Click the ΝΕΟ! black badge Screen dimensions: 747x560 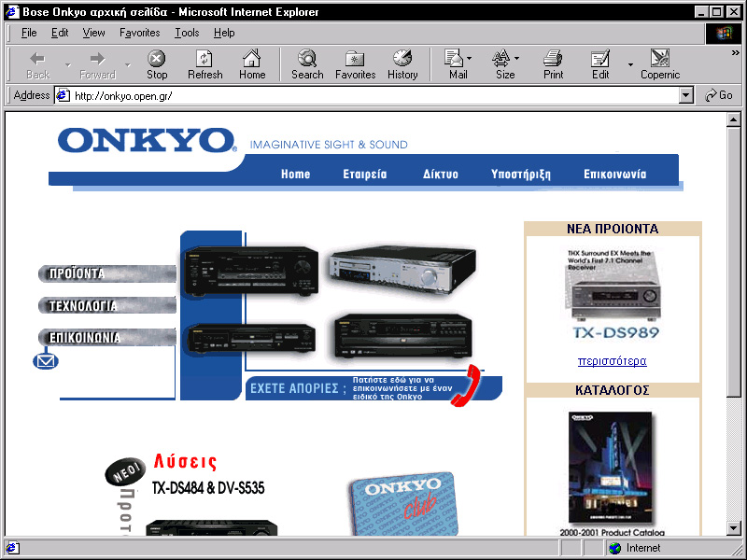[x=125, y=472]
